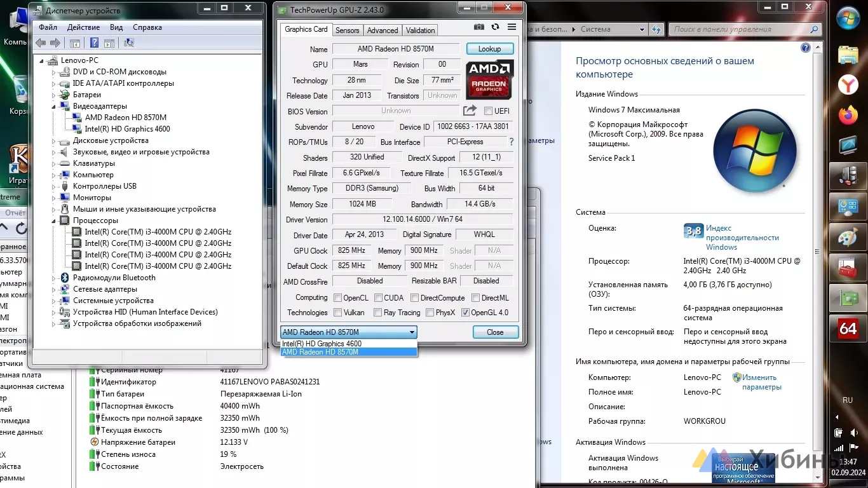Click the Windows Start orb
Viewport: 868px width, 488px height.
pos(848,18)
